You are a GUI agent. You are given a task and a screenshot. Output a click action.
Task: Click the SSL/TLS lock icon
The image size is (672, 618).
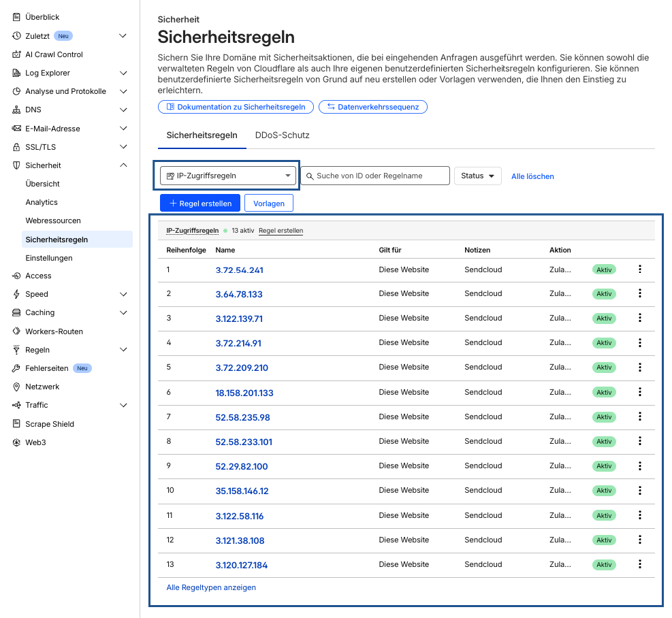point(16,147)
